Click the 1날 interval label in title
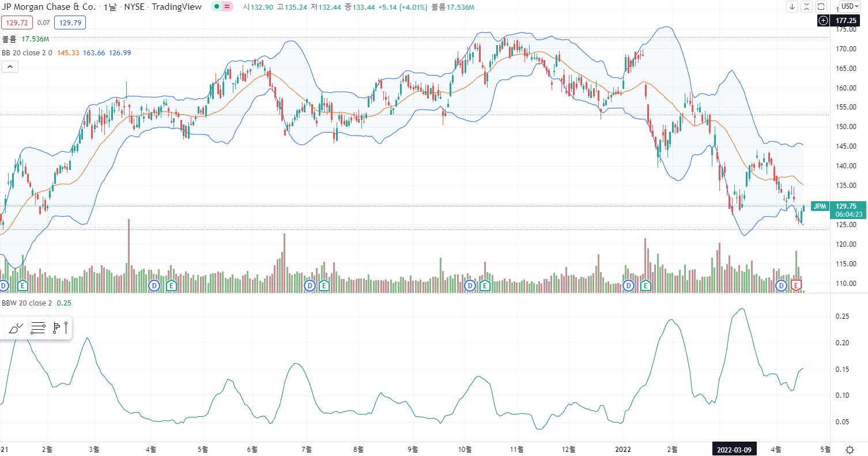Screen dimensions: 868x456 (110, 7)
